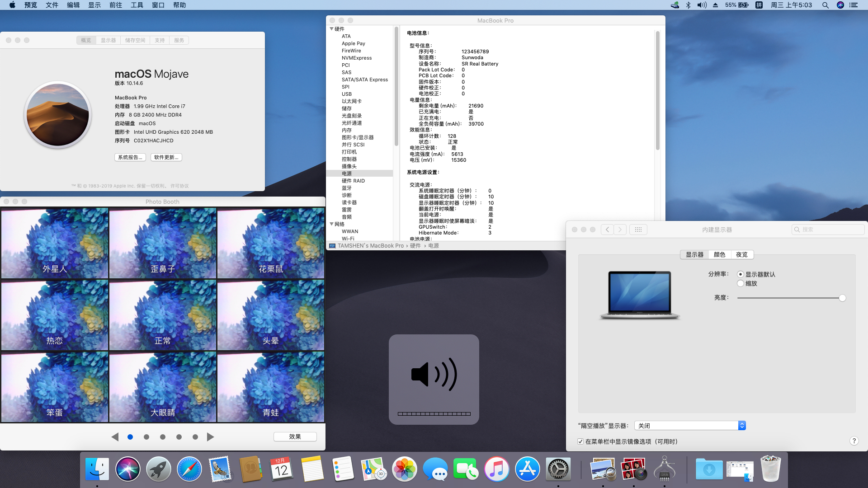Click System Report button
This screenshot has height=488, width=868.
point(130,157)
